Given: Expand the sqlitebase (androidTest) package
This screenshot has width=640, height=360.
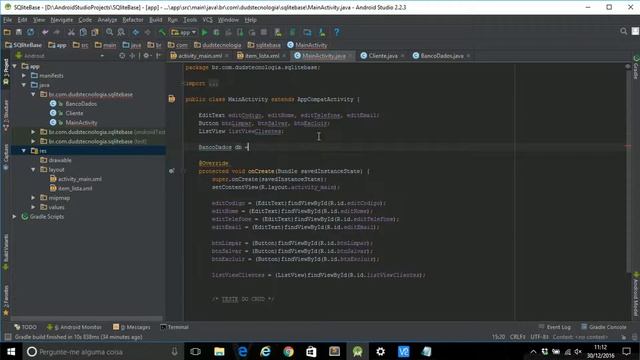Looking at the screenshot, I should tap(34, 132).
